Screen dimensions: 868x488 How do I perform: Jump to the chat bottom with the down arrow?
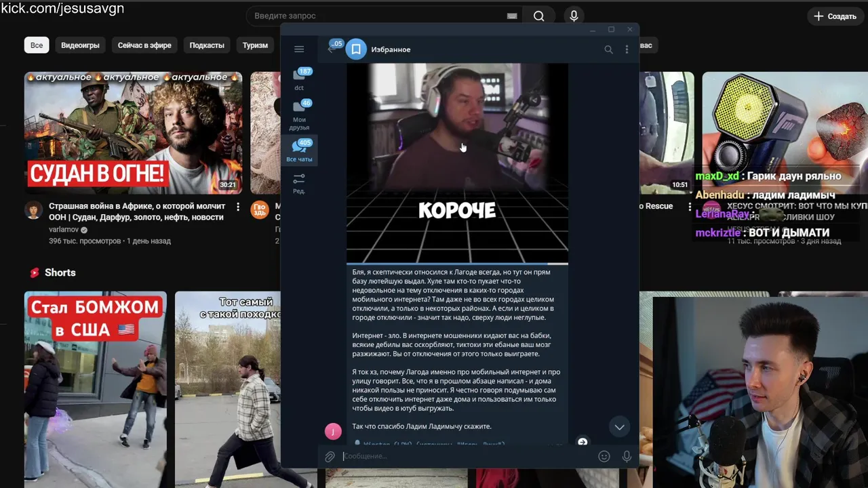[x=619, y=427]
